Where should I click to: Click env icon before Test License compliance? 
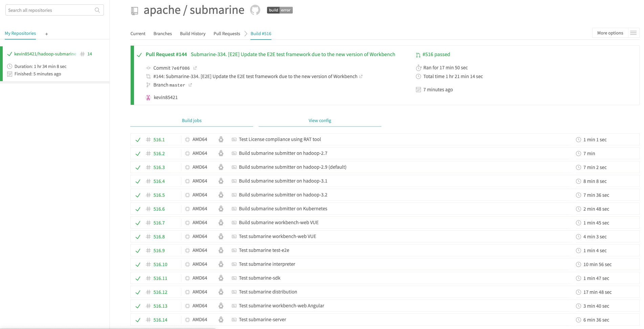[234, 139]
